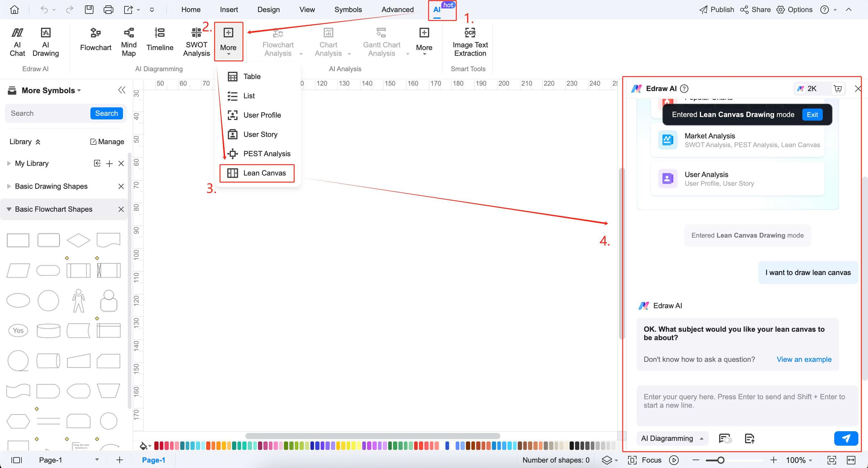This screenshot has height=468, width=868.
Task: Open Image Text Extraction OCR
Action: [x=470, y=42]
